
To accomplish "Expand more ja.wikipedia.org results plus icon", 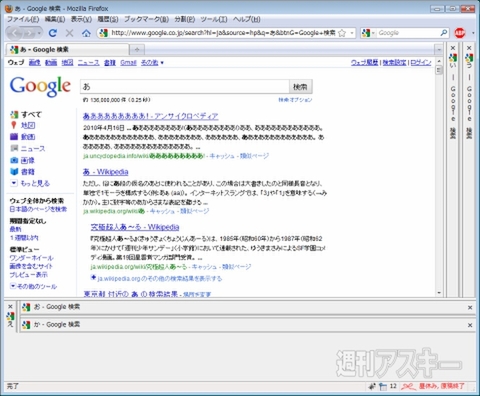I will click(x=94, y=277).
